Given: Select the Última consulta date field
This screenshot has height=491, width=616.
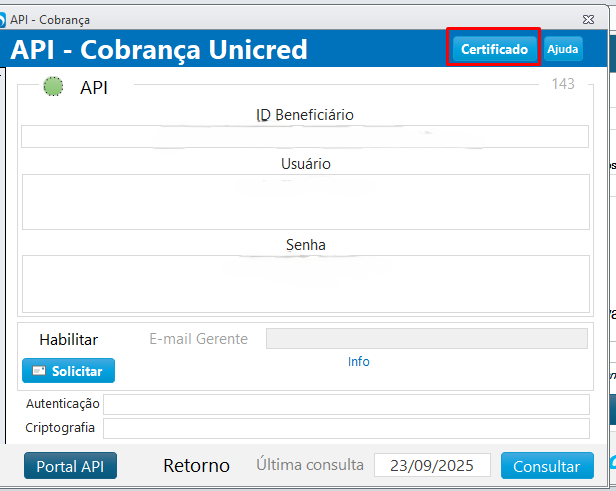Looking at the screenshot, I should tap(432, 466).
